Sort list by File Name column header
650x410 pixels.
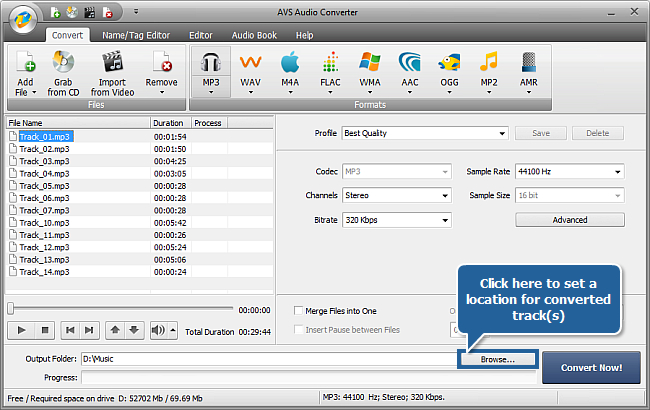[78, 123]
